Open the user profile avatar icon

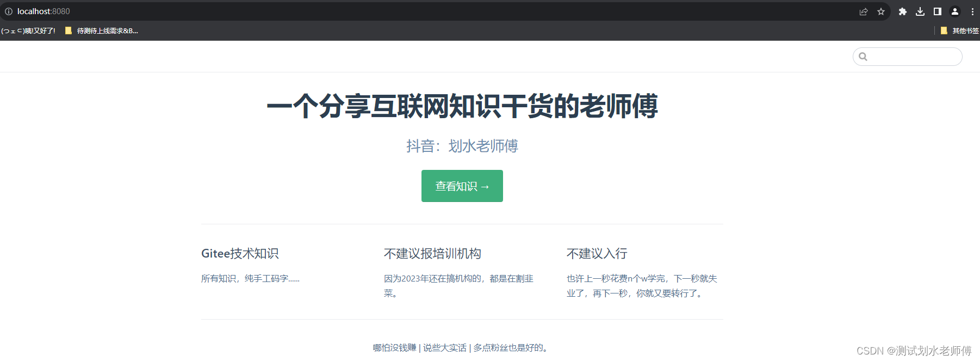955,11
